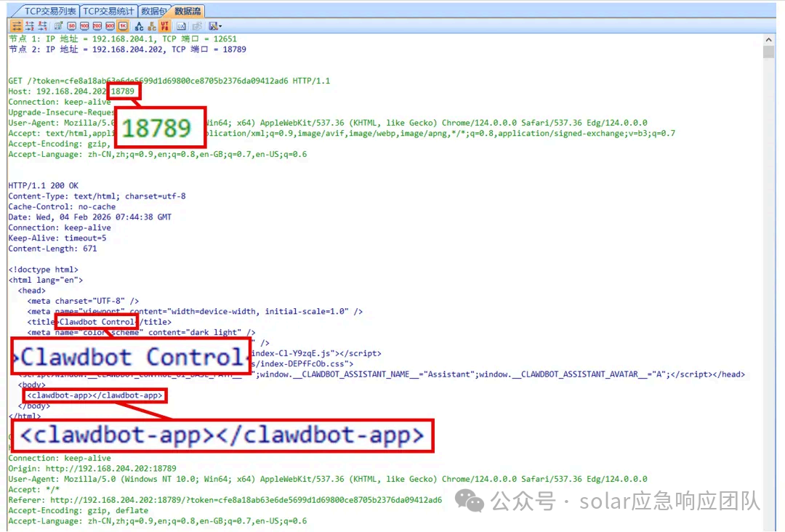Click the 'meta charset="UTF-8"' line
Viewport: 785px width, 532px height.
coord(83,301)
